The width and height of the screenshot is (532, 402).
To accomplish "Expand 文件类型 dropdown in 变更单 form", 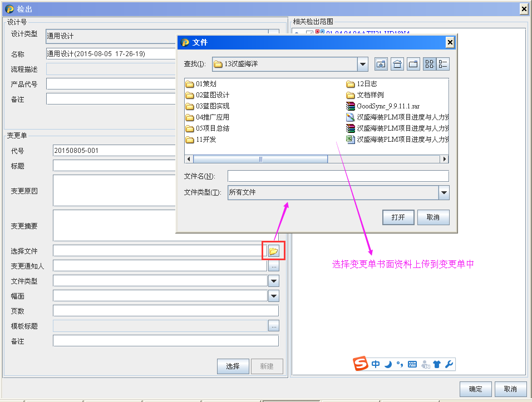I will click(x=273, y=281).
